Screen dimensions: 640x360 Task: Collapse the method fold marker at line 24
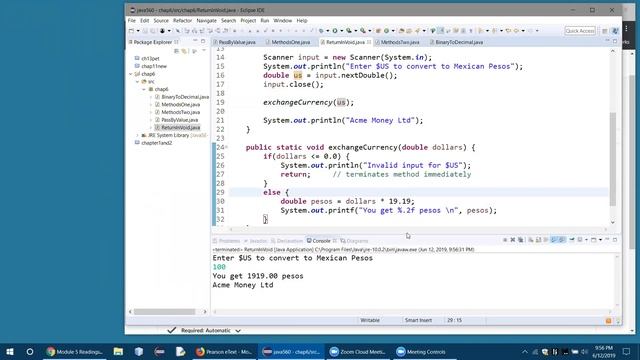pyautogui.click(x=227, y=147)
